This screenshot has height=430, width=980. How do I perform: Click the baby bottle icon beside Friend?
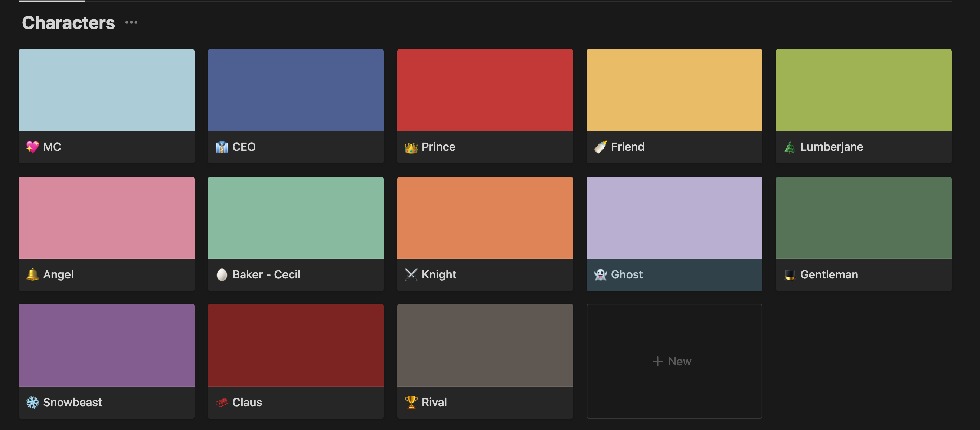pos(600,147)
